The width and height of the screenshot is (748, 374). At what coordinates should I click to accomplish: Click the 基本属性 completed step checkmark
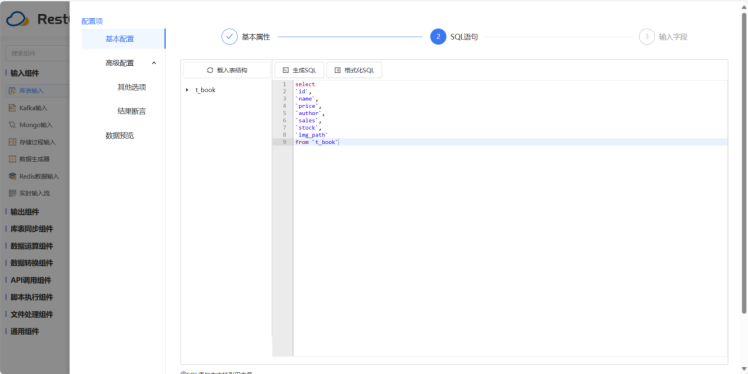tap(229, 37)
